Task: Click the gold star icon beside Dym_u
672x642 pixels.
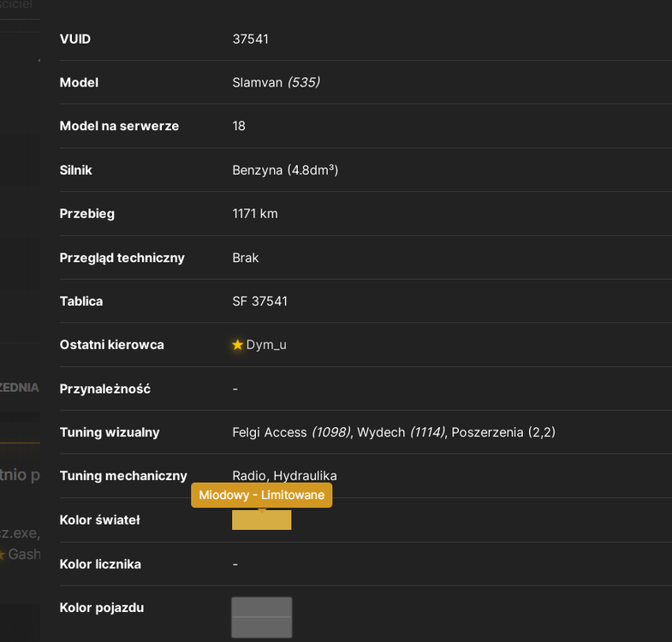Action: point(237,345)
